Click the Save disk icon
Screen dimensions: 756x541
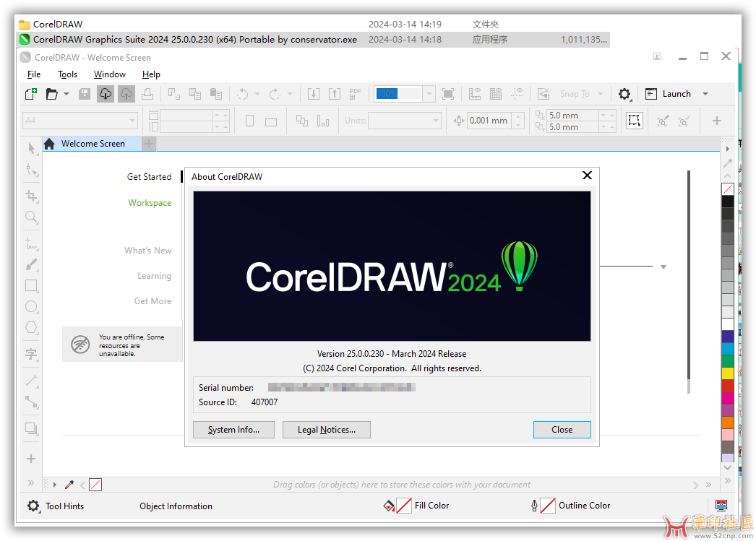pos(85,94)
